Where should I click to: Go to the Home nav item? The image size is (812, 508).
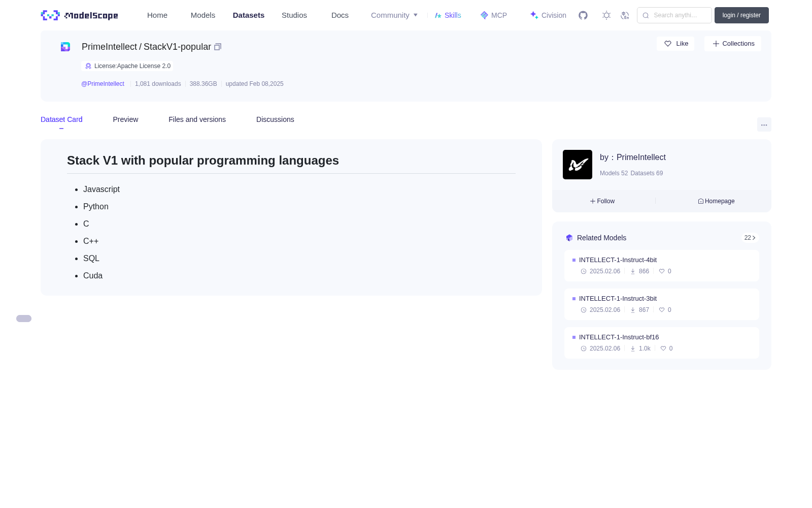pyautogui.click(x=157, y=15)
